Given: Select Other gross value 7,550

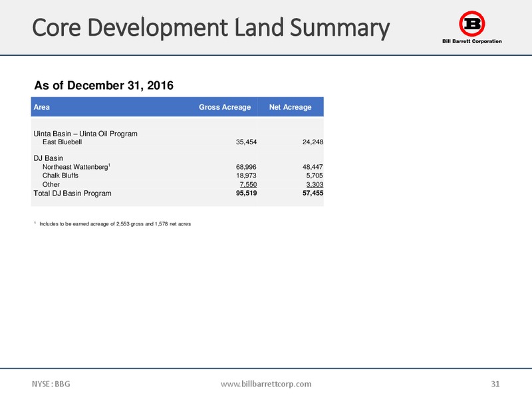Looking at the screenshot, I should (x=248, y=185).
